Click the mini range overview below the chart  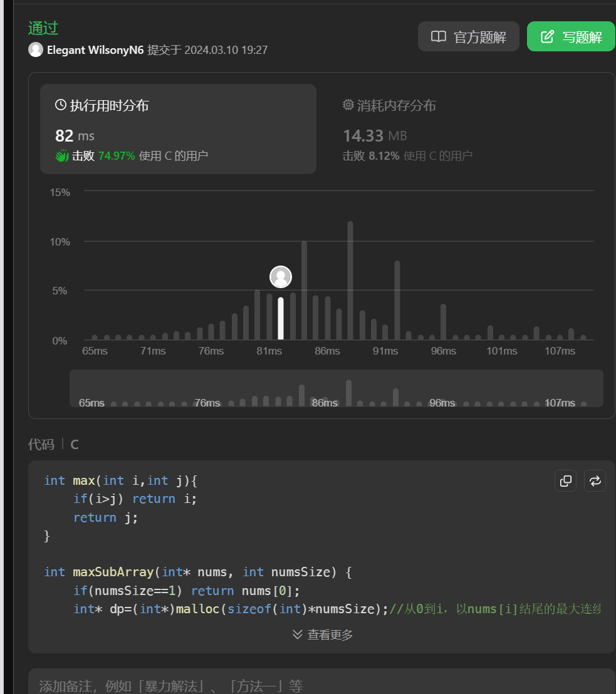click(x=336, y=389)
